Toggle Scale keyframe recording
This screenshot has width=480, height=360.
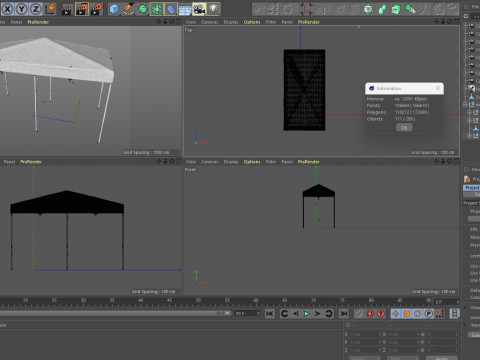pyautogui.click(x=407, y=314)
